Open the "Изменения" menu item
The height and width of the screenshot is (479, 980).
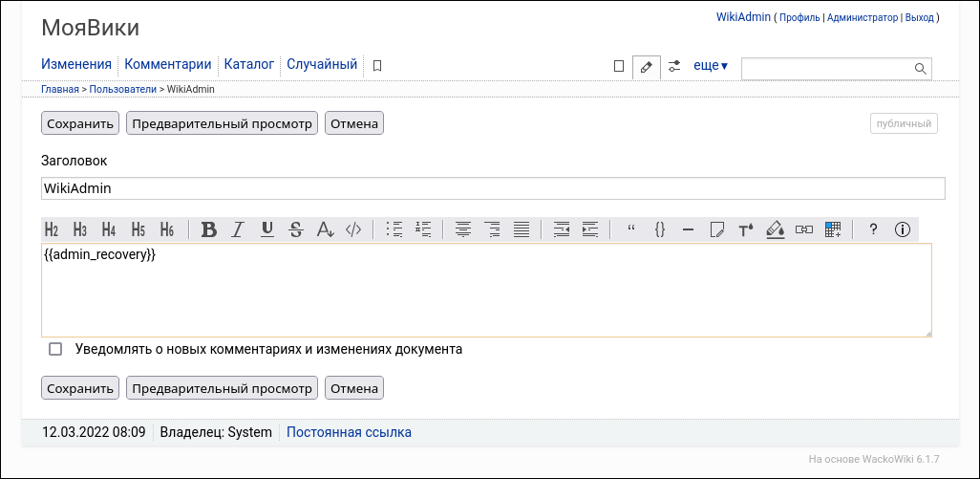(x=76, y=65)
